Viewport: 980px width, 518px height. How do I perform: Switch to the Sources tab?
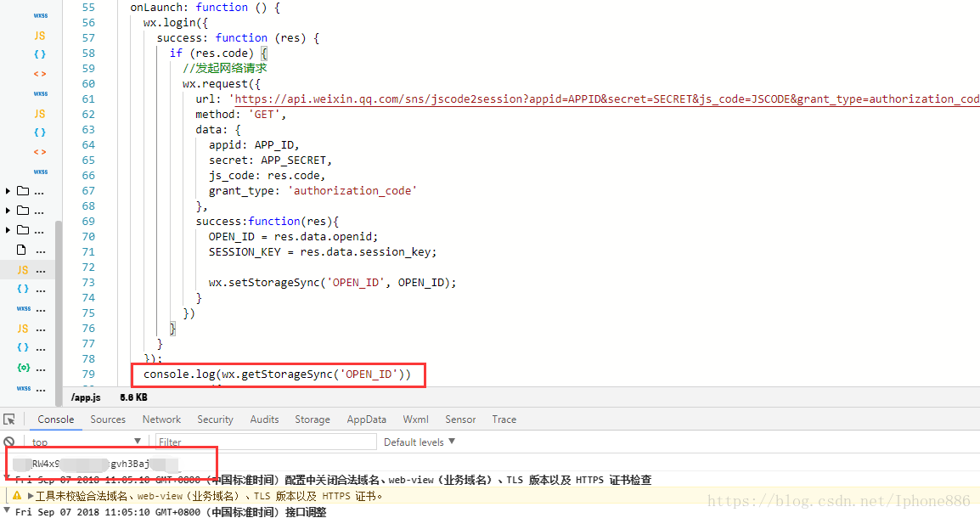(x=108, y=419)
